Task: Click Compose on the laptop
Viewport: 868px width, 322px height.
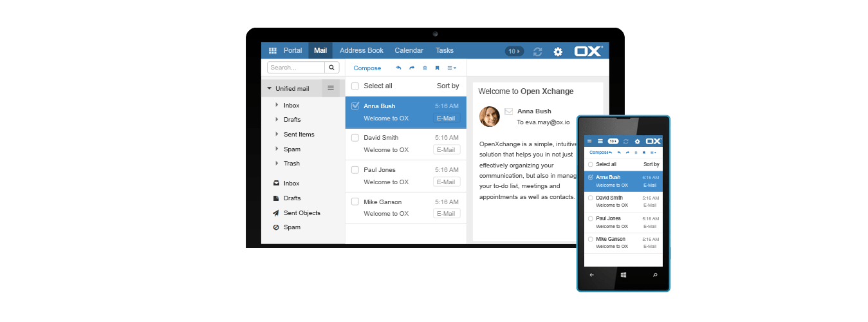Action: point(367,68)
